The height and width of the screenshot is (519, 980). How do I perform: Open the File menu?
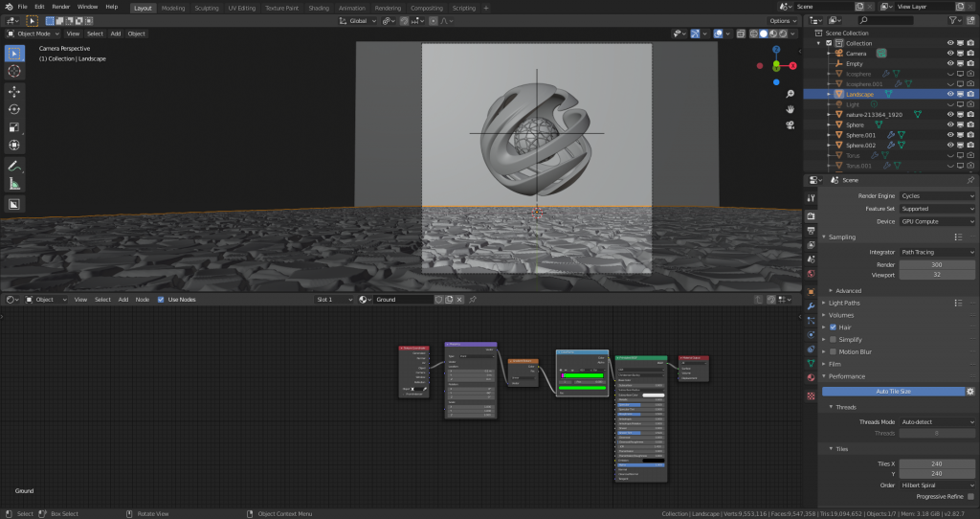point(23,7)
